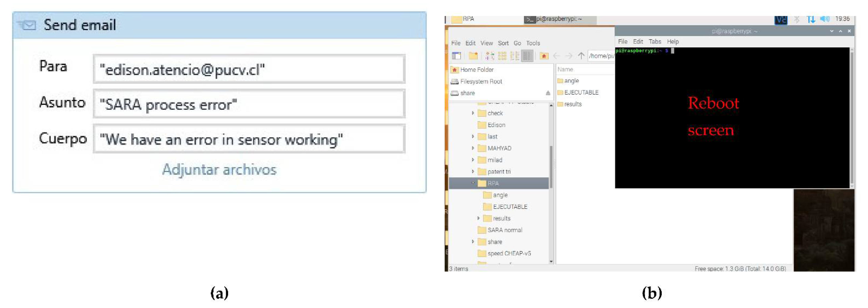Eject the share drive

(548, 93)
